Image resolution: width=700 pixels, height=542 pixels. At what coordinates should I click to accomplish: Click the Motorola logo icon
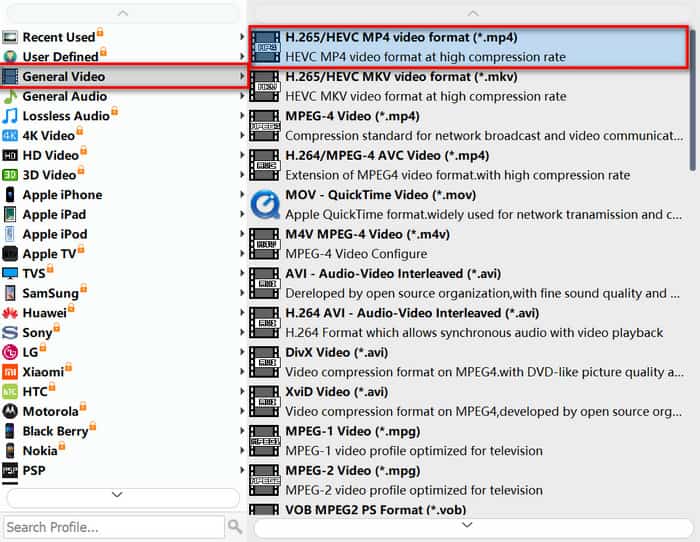[x=10, y=411]
